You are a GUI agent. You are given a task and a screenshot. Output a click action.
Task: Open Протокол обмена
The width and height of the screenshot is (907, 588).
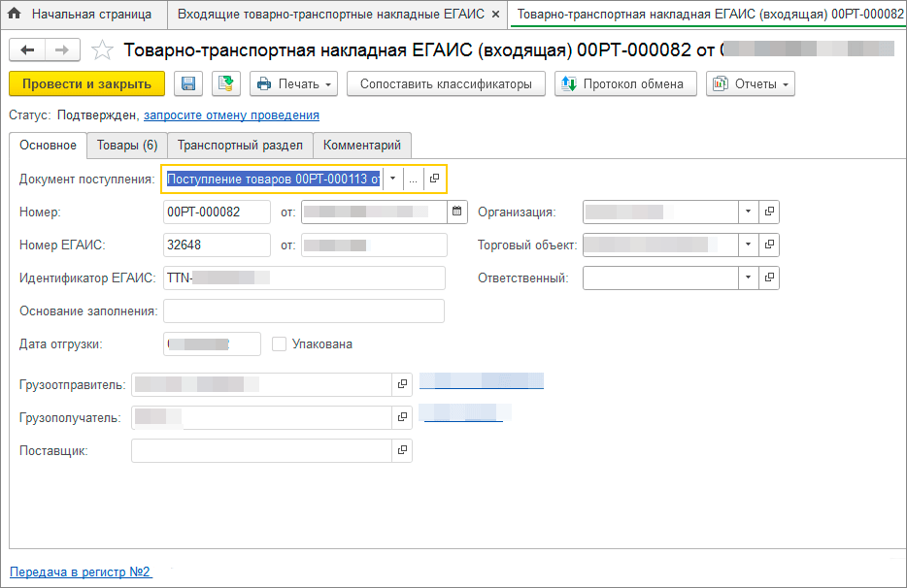pos(625,83)
